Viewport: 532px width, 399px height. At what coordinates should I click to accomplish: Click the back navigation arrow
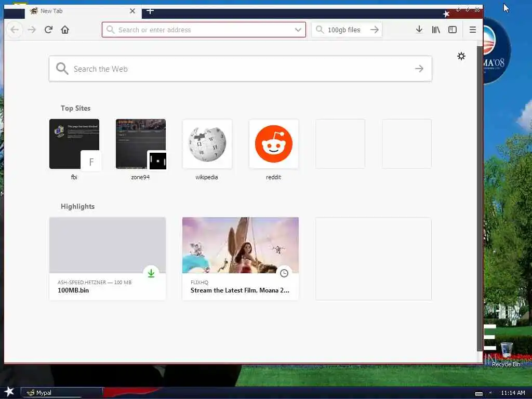(x=15, y=30)
